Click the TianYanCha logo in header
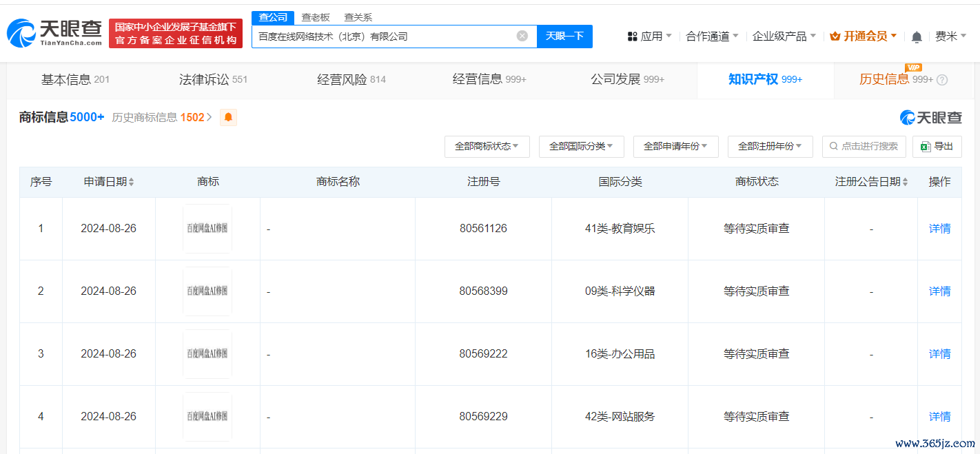980x454 pixels. (54, 33)
